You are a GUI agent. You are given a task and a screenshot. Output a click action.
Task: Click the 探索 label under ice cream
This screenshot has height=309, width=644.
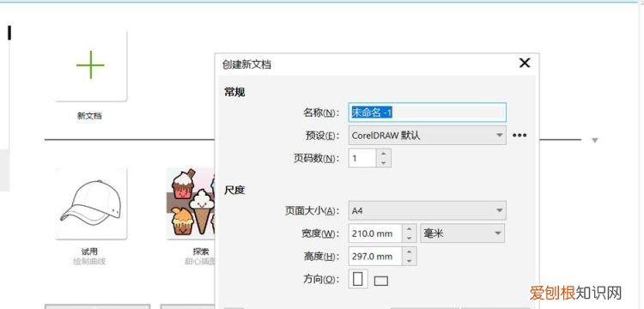tap(200, 251)
